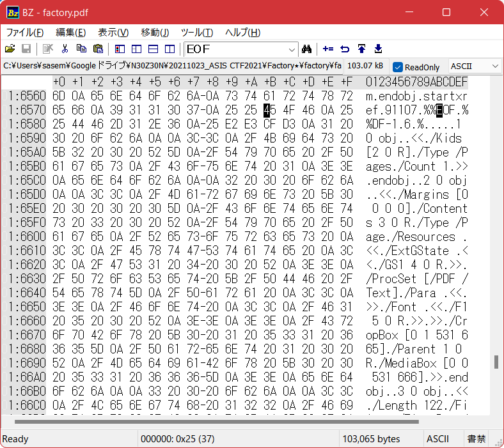Toggle the bitmap view layout icon
This screenshot has width=504, height=448.
point(120,49)
